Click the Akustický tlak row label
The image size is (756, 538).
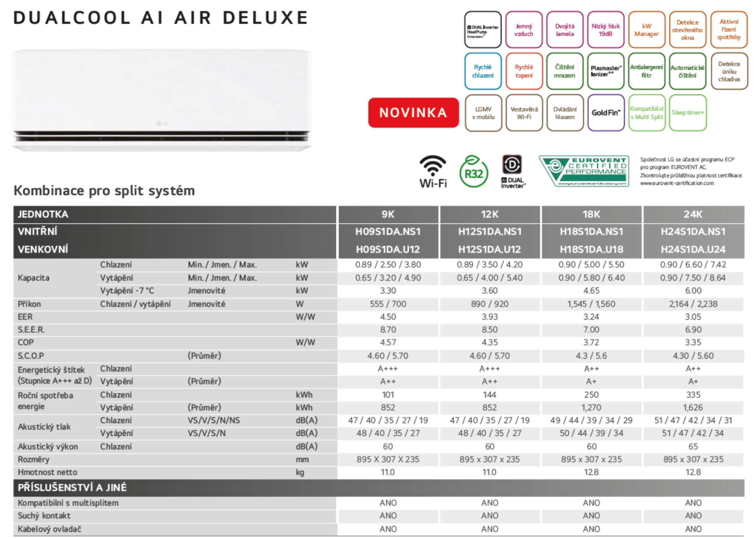pyautogui.click(x=44, y=427)
